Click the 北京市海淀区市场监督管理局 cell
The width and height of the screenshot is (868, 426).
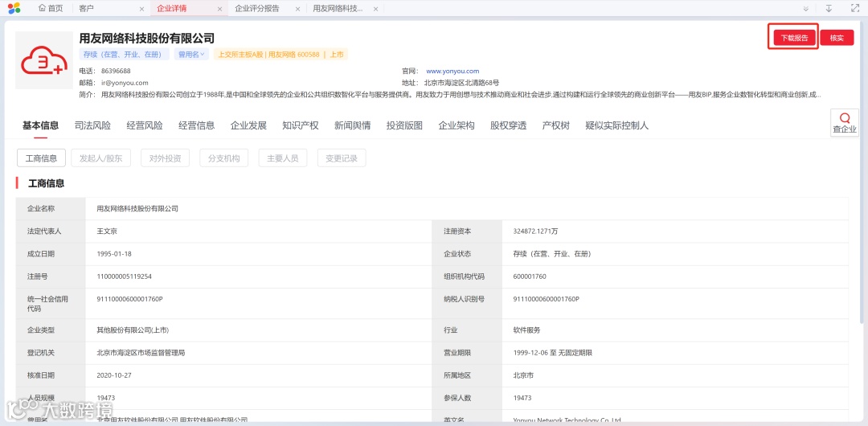point(141,353)
